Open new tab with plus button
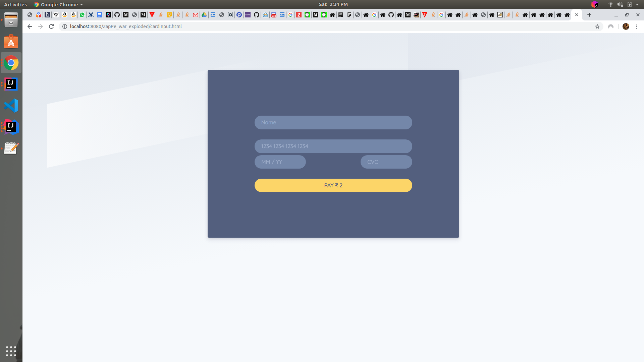Screen dimensions: 644x362 (x=589, y=15)
